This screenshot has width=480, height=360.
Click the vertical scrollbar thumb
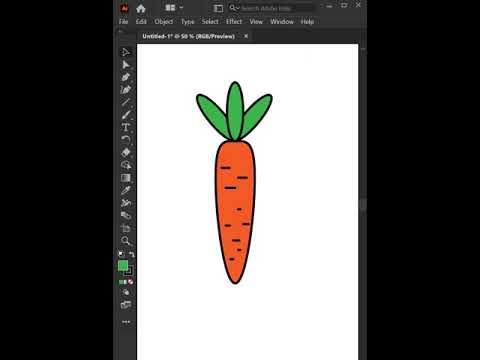coord(363,205)
